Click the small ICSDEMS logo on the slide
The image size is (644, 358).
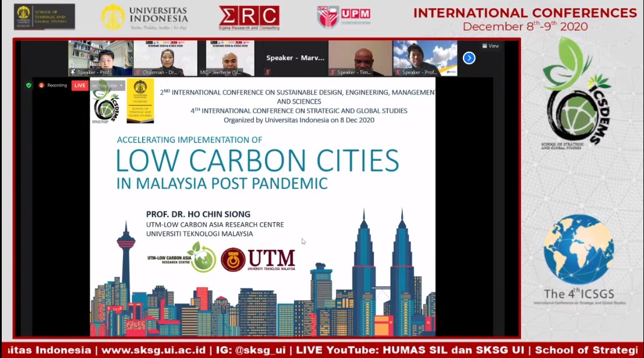pos(106,101)
